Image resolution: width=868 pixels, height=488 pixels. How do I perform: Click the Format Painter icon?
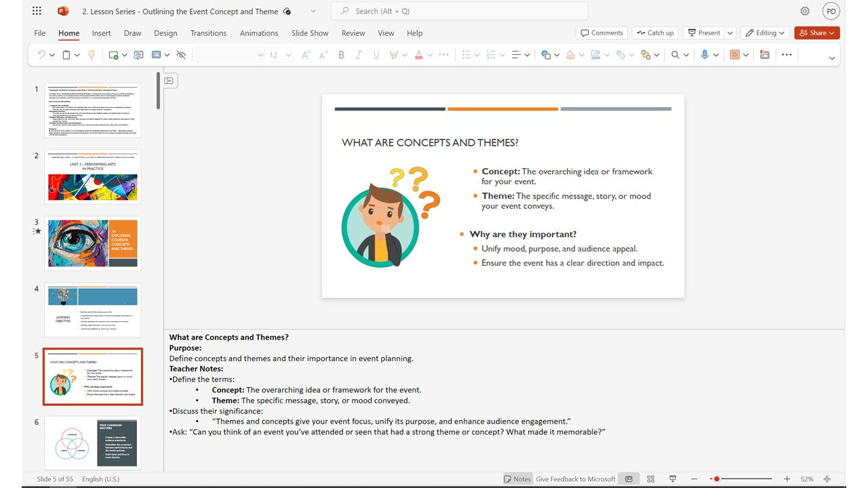(x=92, y=55)
